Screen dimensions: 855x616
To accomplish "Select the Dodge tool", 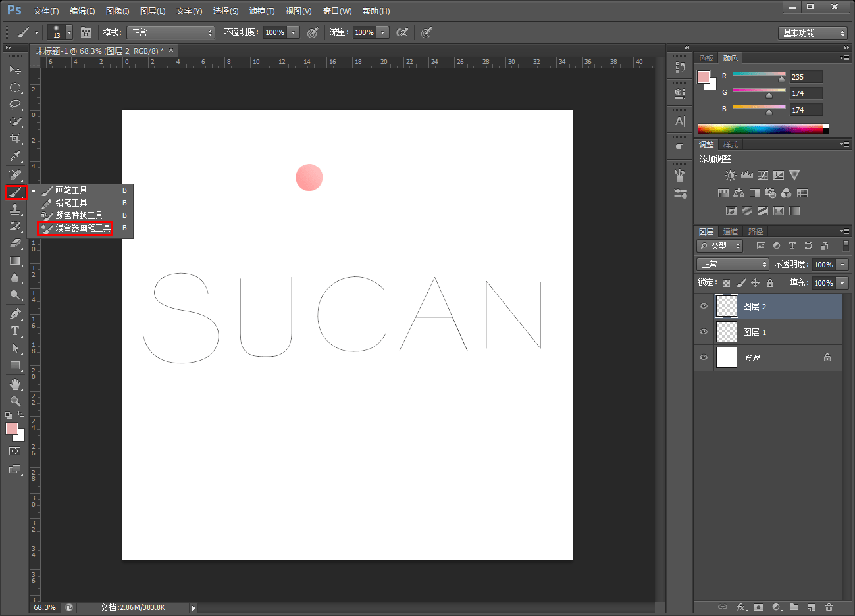I will pos(15,295).
